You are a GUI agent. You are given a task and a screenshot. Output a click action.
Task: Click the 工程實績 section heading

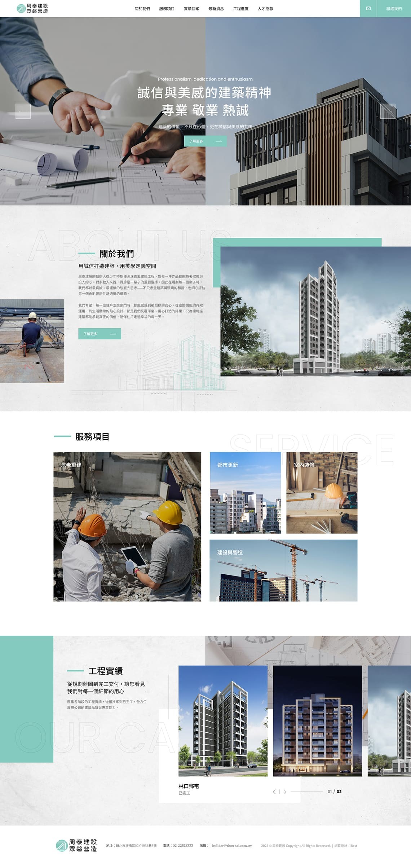106,671
